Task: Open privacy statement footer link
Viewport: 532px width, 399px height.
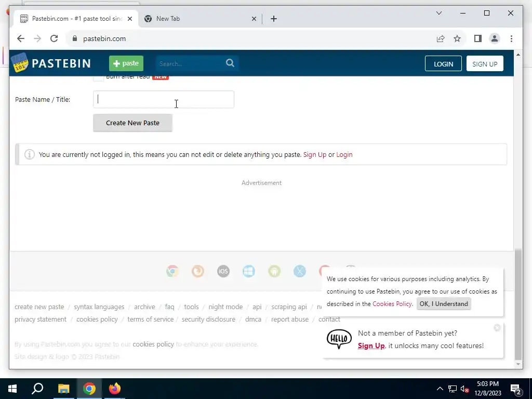Action: coord(41,320)
